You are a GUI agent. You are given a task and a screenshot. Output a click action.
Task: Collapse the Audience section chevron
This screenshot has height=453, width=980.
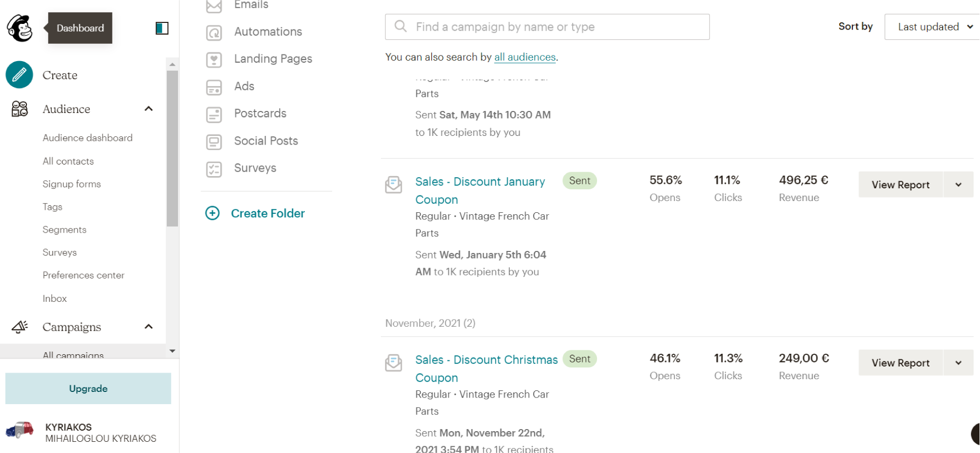point(149,108)
